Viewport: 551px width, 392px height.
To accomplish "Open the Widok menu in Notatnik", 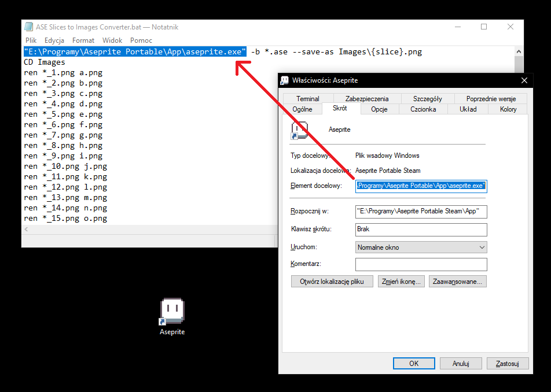I will [112, 40].
